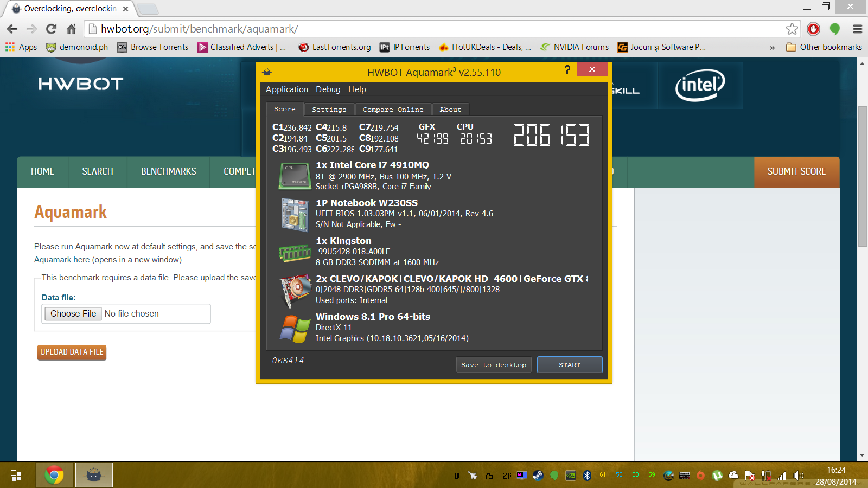The image size is (868, 488).
Task: Click the red Adblock extension icon
Action: coord(813,29)
